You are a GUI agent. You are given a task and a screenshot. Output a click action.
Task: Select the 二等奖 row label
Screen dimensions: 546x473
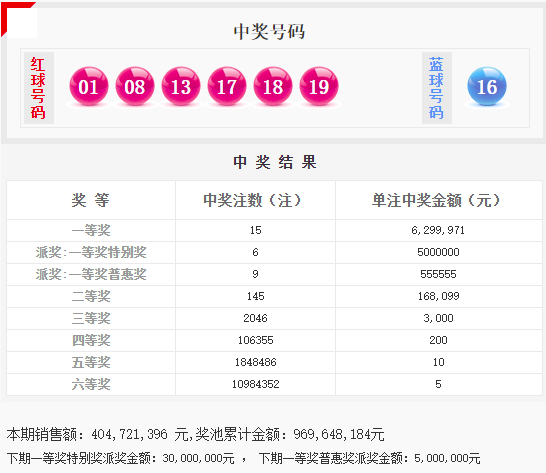click(x=91, y=296)
